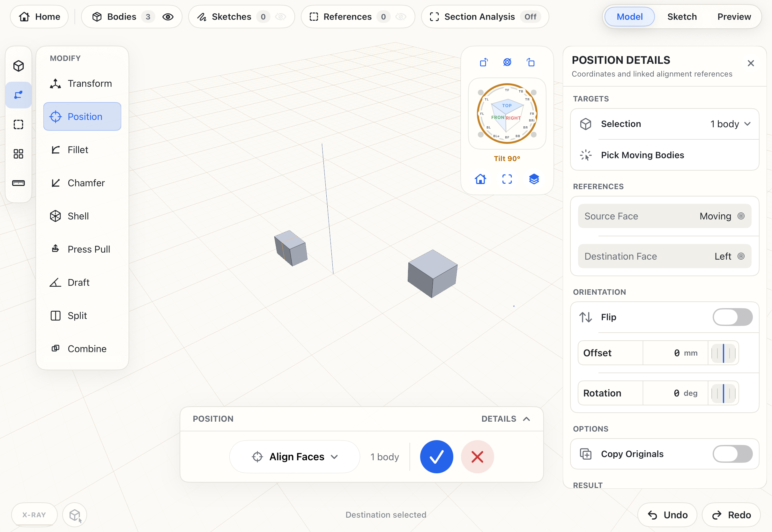Viewport: 772px width, 532px height.
Task: Click the TOP face of the view cube
Action: pos(507,106)
